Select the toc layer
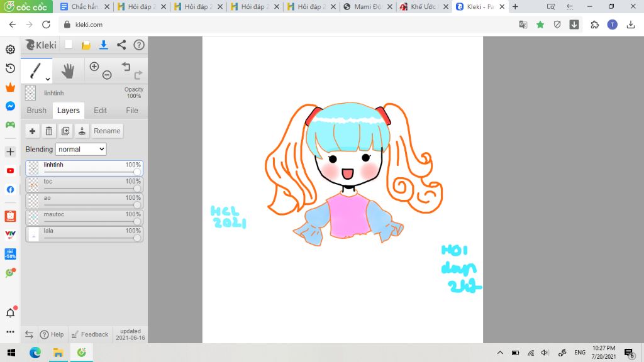The height and width of the screenshot is (362, 644). click(84, 185)
